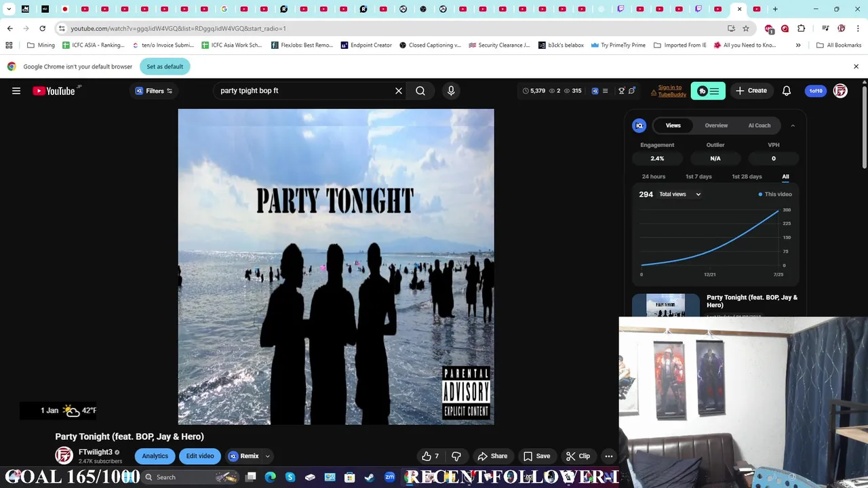Image resolution: width=868 pixels, height=488 pixels.
Task: Open more actions three-dot menu
Action: tap(609, 456)
